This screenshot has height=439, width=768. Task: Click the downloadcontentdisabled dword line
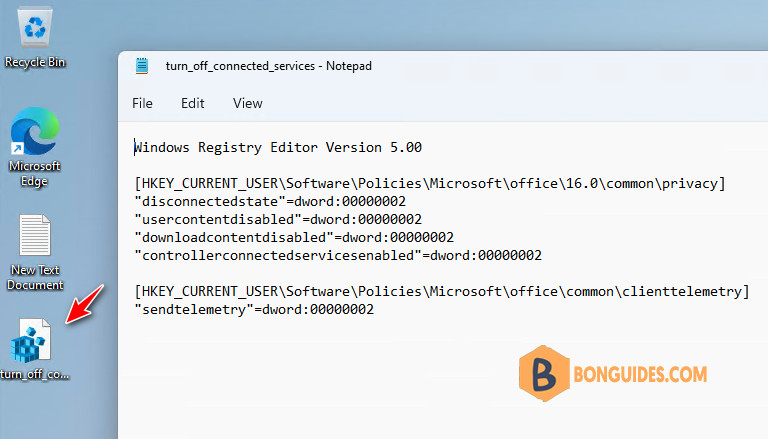click(x=294, y=238)
